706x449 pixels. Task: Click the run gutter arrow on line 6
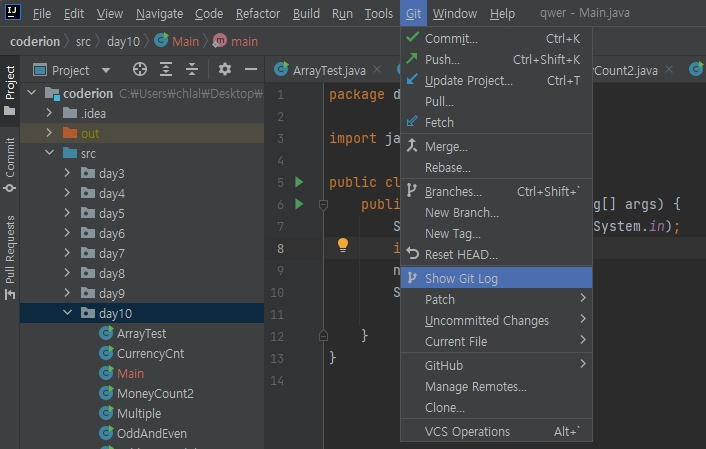pos(299,204)
